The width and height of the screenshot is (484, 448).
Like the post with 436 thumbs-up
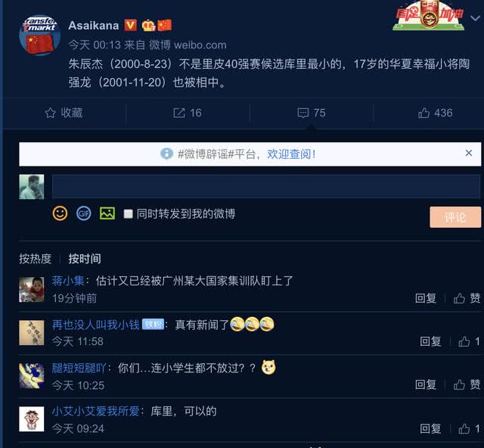click(436, 113)
